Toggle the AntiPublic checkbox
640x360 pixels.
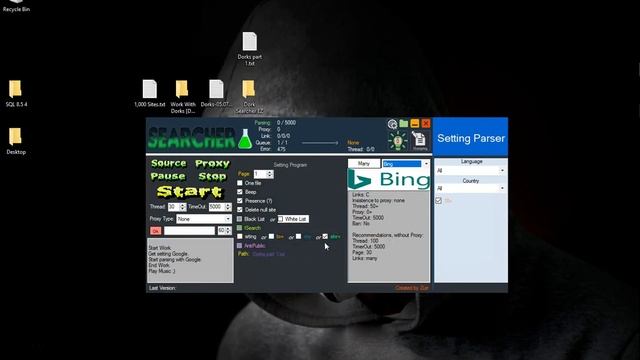(x=240, y=246)
